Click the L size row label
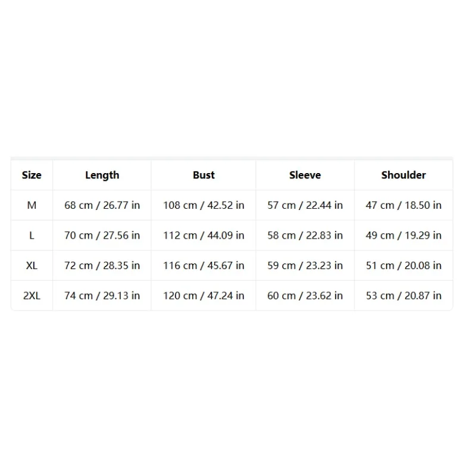The height and width of the screenshot is (476, 476). (x=32, y=235)
